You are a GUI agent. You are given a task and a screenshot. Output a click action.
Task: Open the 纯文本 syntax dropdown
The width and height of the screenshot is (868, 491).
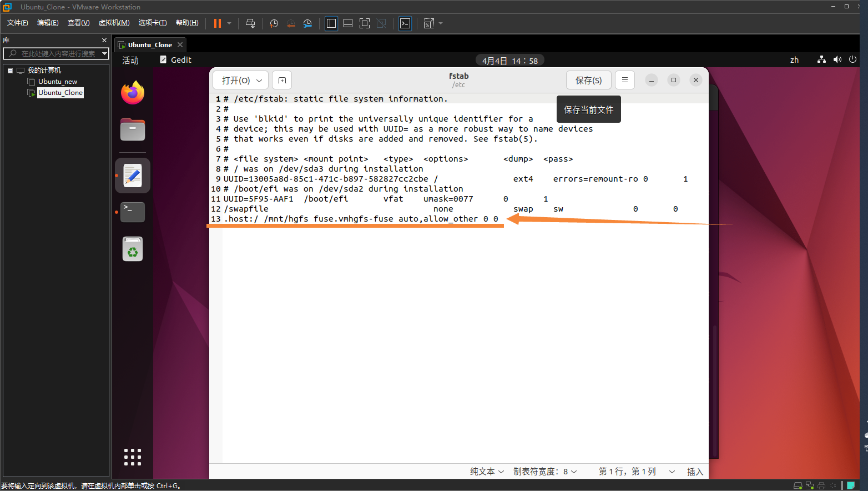coord(487,472)
